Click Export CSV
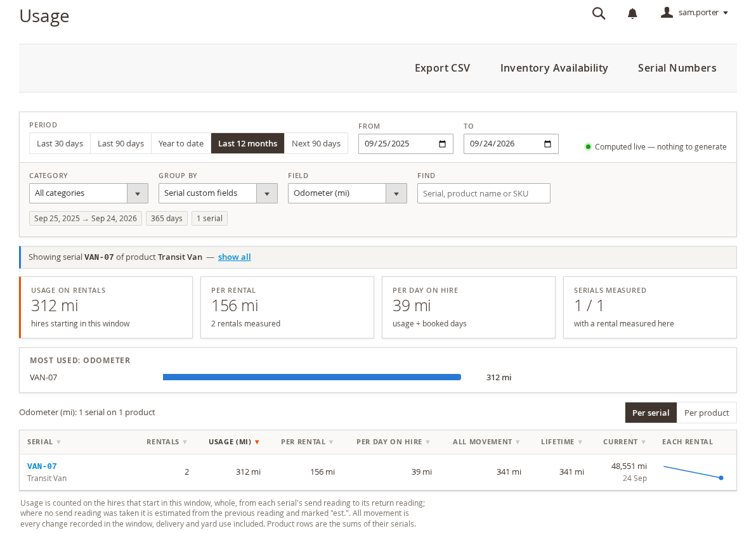 coord(442,68)
